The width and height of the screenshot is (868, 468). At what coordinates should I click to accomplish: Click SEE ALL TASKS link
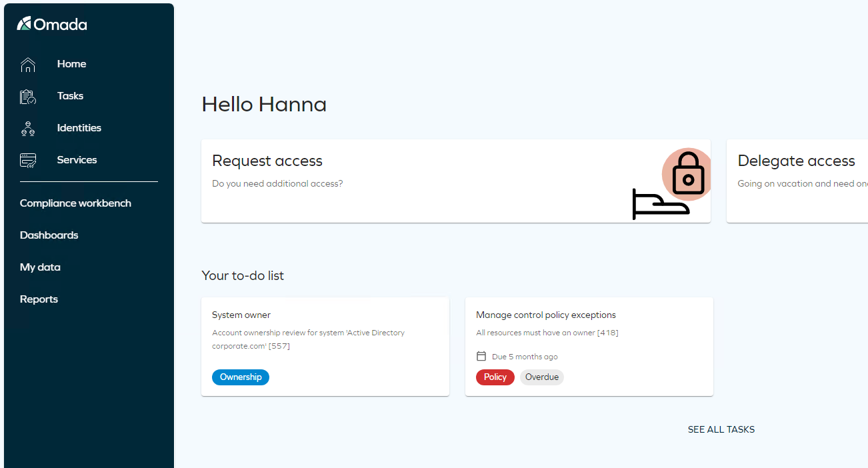(x=721, y=429)
